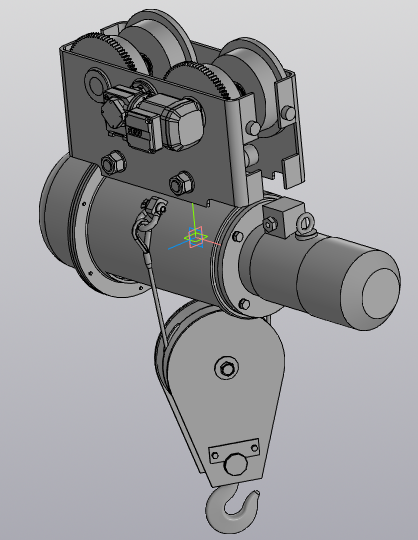Viewport: 418px width, 540px height.
Task: Click the lower bolt on the motor flange
Action: coord(244,304)
